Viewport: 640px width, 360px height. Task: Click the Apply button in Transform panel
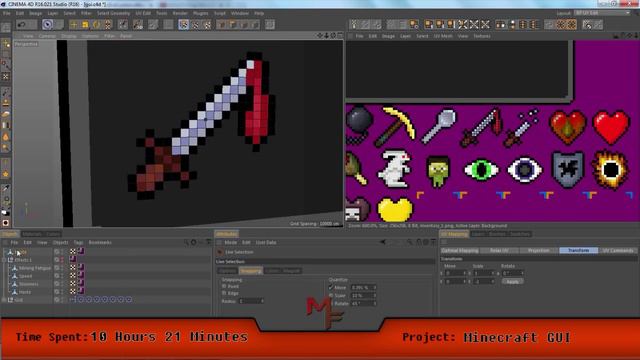pos(513,281)
